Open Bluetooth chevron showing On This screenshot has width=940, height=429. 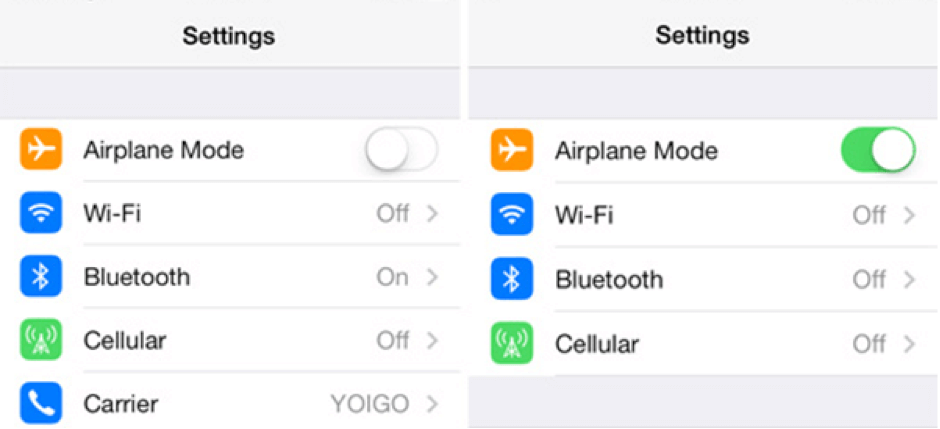tap(432, 277)
